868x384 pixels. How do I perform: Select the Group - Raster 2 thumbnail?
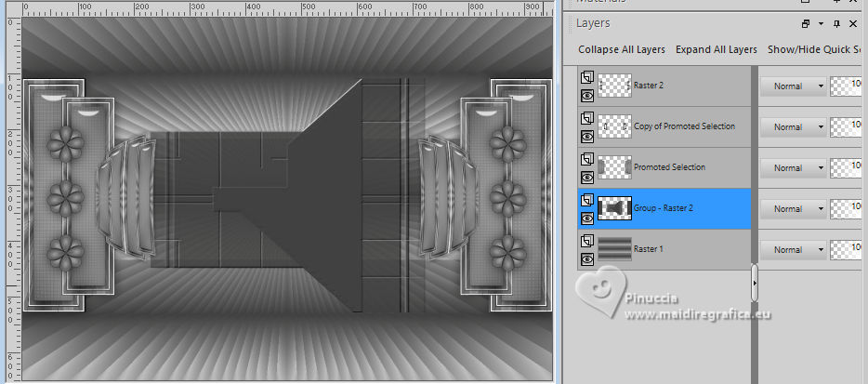click(614, 208)
